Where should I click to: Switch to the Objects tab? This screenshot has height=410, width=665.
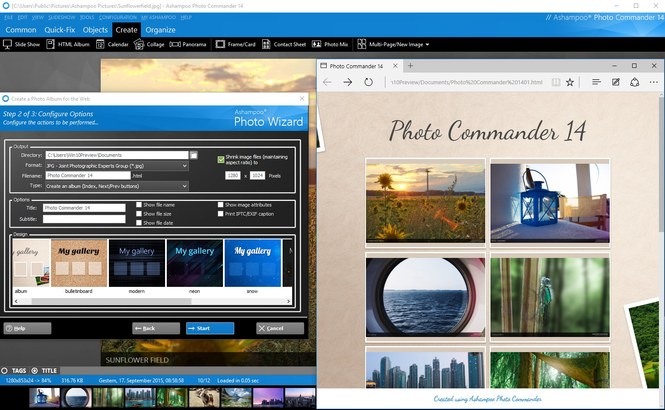coord(95,30)
